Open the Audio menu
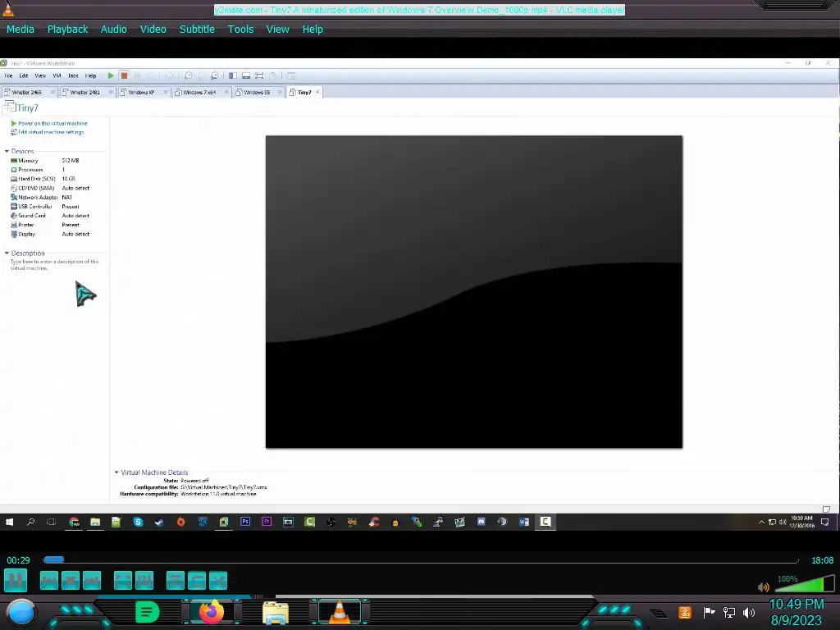Screen dimensions: 840x630 (x=113, y=30)
